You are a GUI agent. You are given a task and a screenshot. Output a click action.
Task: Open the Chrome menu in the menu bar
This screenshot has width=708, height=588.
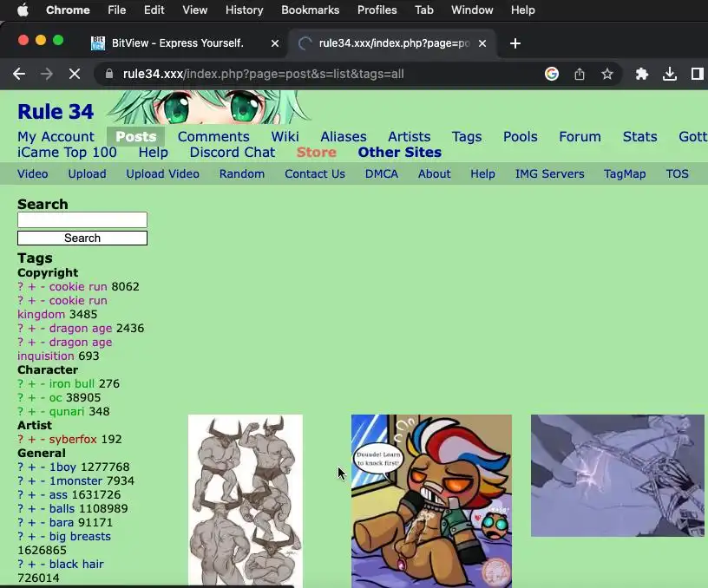[68, 10]
